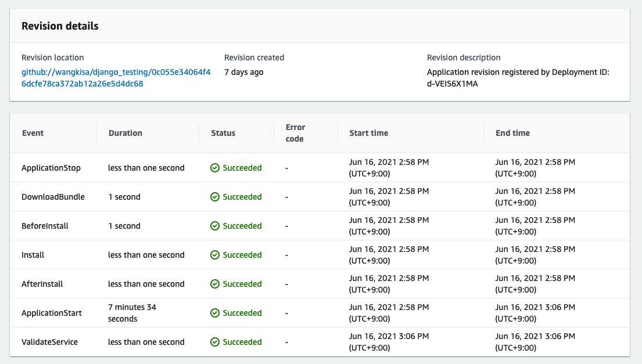642x364 pixels.
Task: Click the Status column header
Action: (223, 133)
